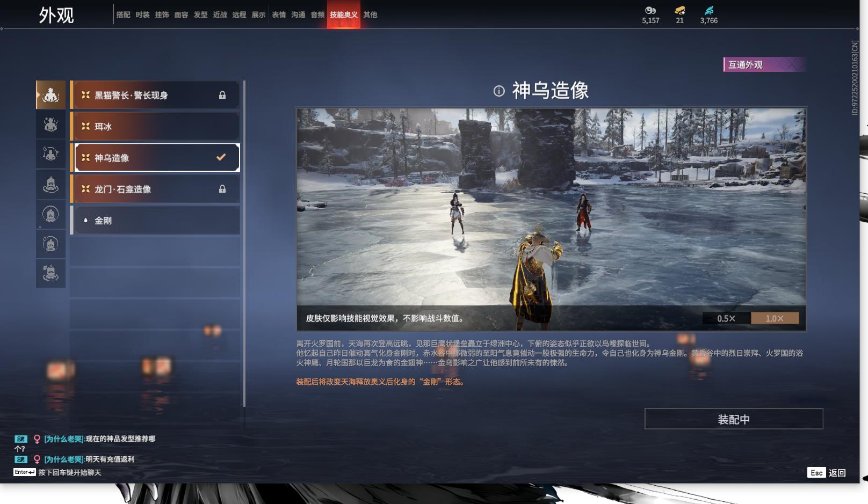Click the 5,157 currency amount
868x504 pixels.
650,20
